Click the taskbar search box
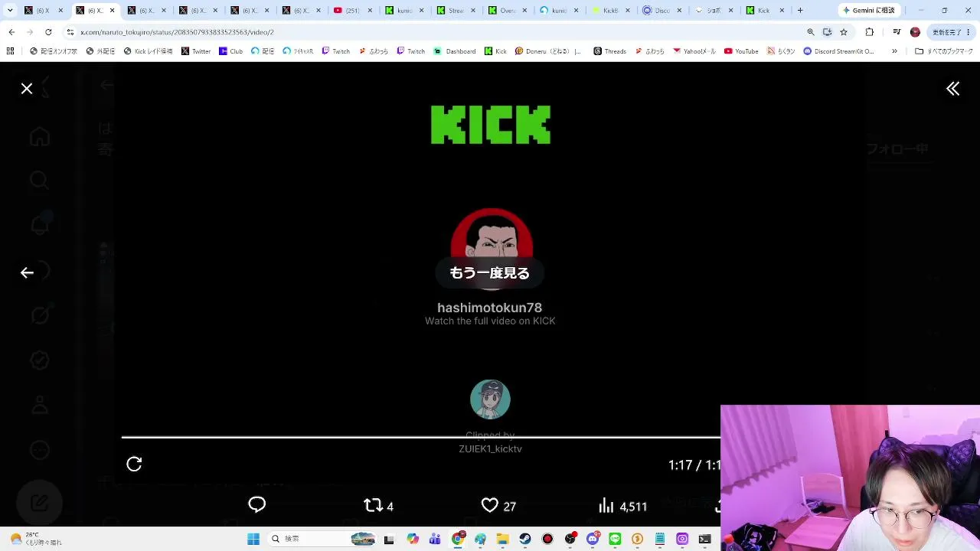The height and width of the screenshot is (551, 980). click(322, 540)
